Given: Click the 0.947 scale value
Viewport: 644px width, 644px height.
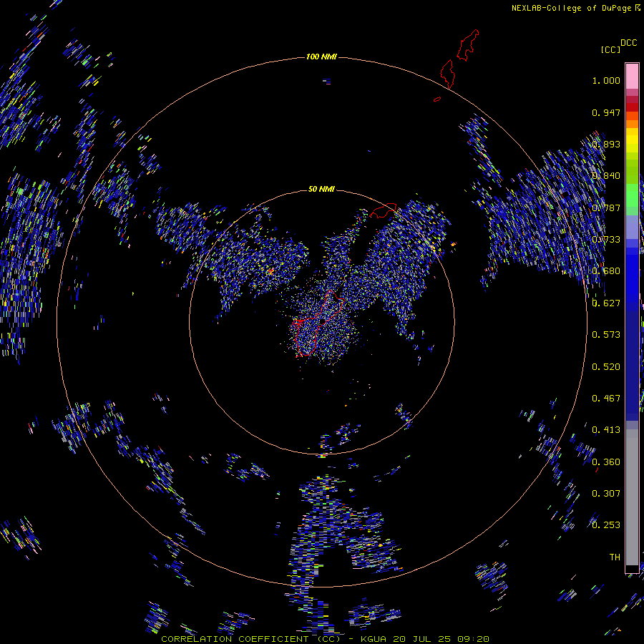Looking at the screenshot, I should pyautogui.click(x=606, y=112).
